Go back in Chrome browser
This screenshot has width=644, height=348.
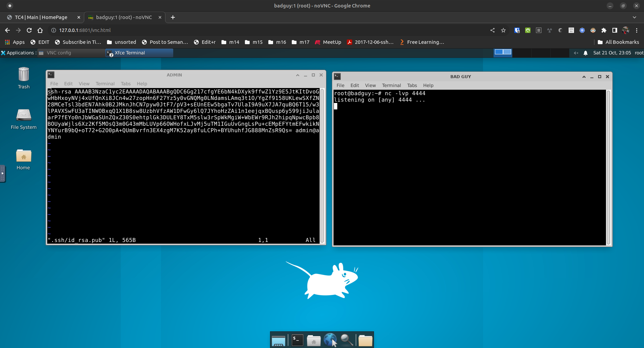[7, 30]
